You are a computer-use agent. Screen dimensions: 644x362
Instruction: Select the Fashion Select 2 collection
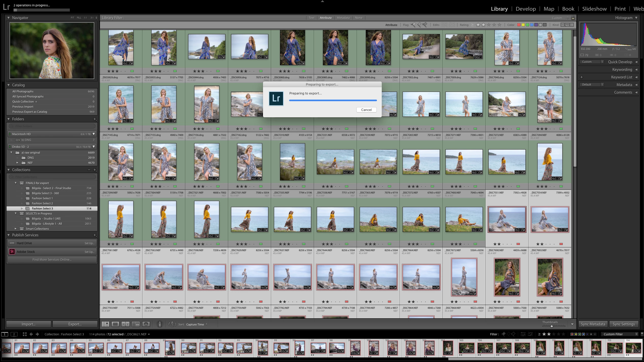click(42, 203)
